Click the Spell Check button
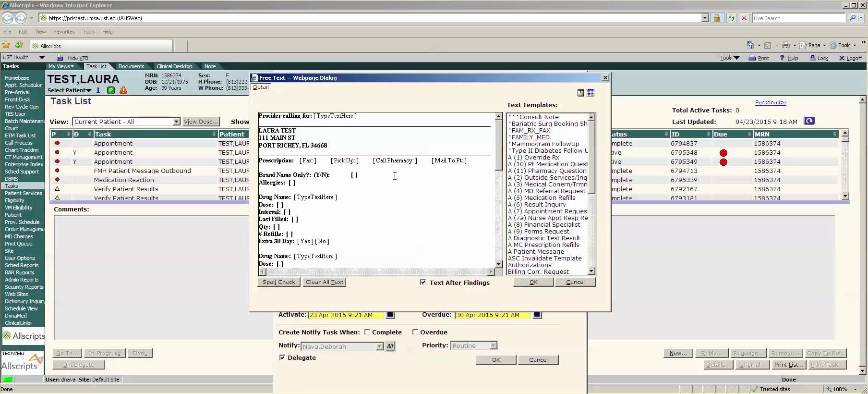The image size is (868, 394). (x=279, y=282)
